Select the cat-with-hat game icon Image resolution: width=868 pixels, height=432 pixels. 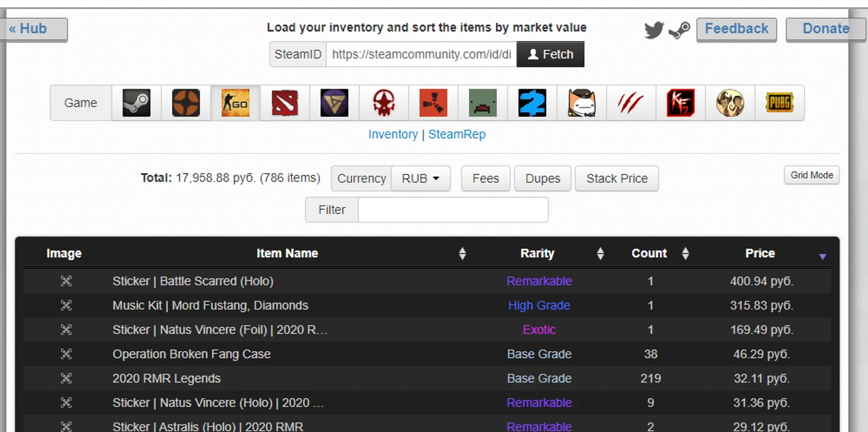tap(582, 103)
